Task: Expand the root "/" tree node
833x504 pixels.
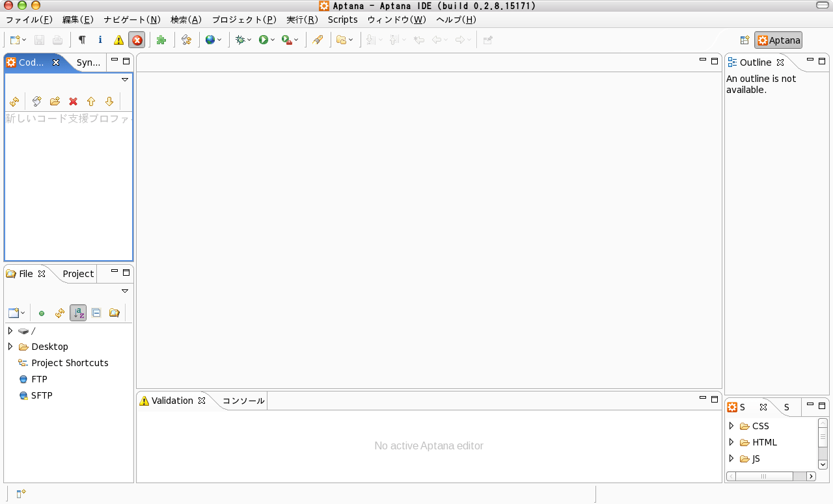Action: point(10,330)
